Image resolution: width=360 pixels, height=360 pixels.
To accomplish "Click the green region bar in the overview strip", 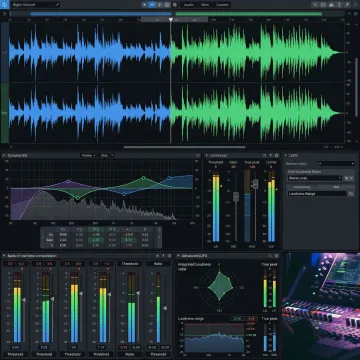I will point(248,14).
